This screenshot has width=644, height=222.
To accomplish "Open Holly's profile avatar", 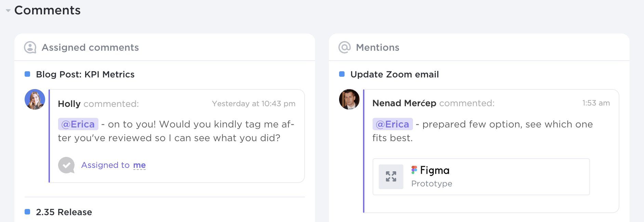I will 35,99.
